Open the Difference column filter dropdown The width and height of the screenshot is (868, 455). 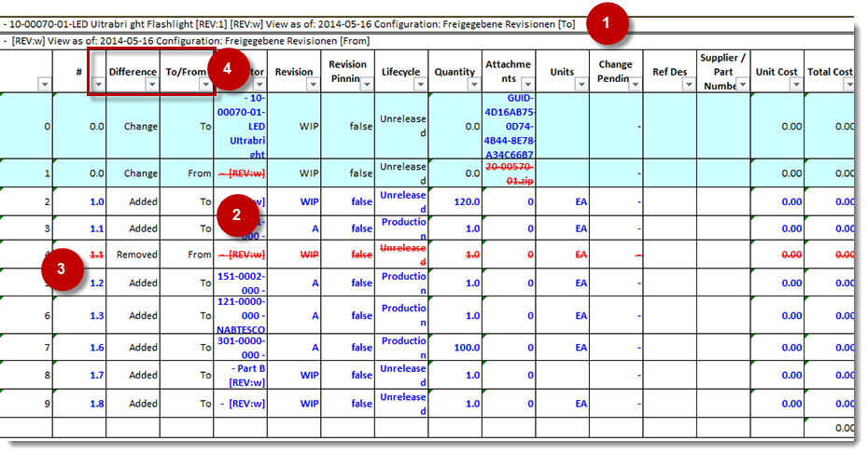(x=152, y=85)
